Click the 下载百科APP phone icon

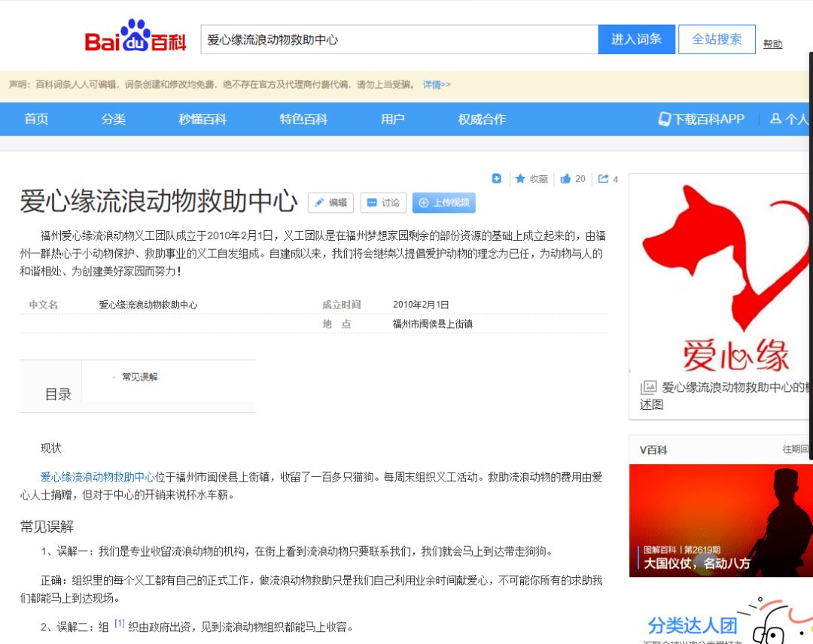(663, 119)
